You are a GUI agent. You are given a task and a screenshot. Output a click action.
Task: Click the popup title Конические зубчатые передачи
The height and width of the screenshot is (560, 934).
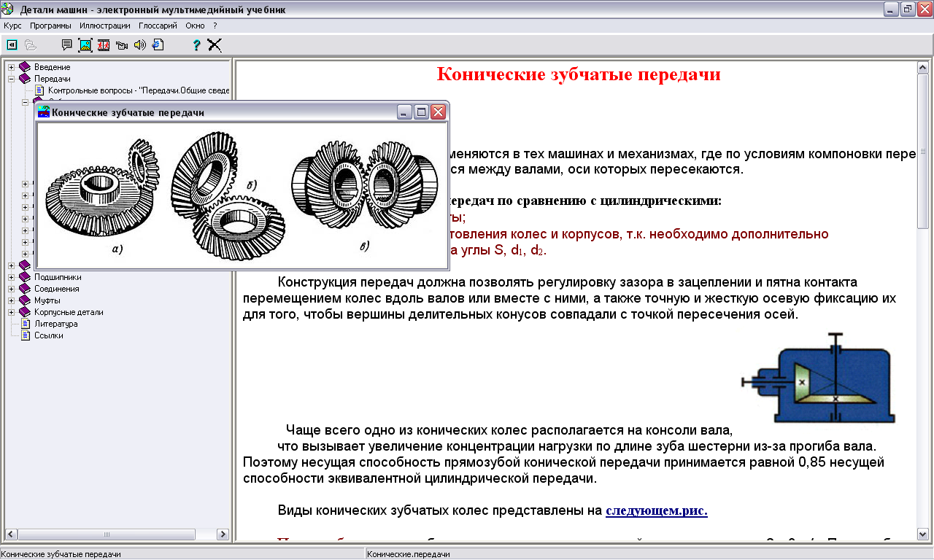(x=128, y=112)
